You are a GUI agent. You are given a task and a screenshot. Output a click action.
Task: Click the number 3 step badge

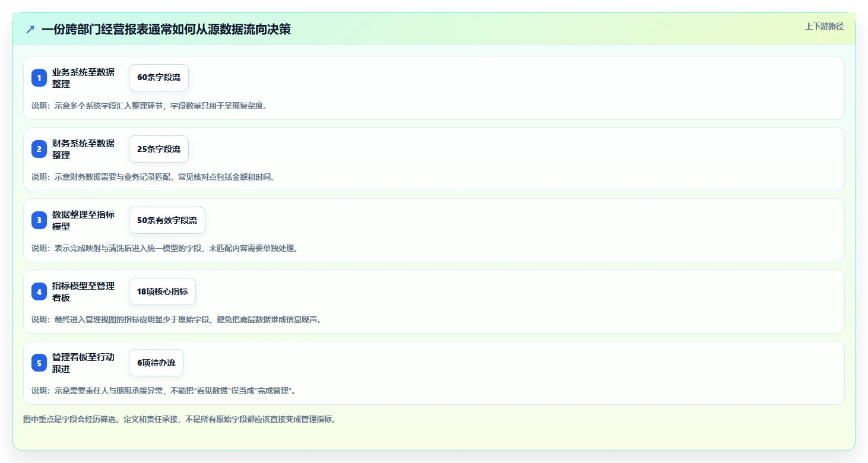39,220
